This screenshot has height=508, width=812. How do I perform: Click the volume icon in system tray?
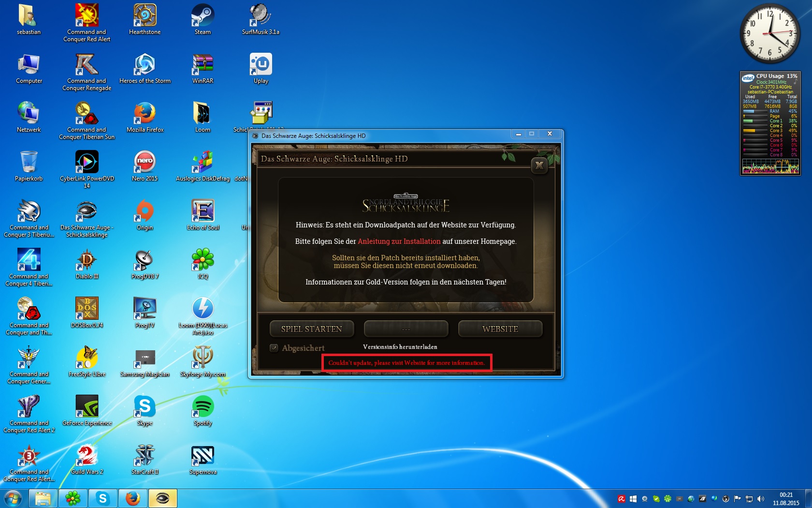(761, 499)
